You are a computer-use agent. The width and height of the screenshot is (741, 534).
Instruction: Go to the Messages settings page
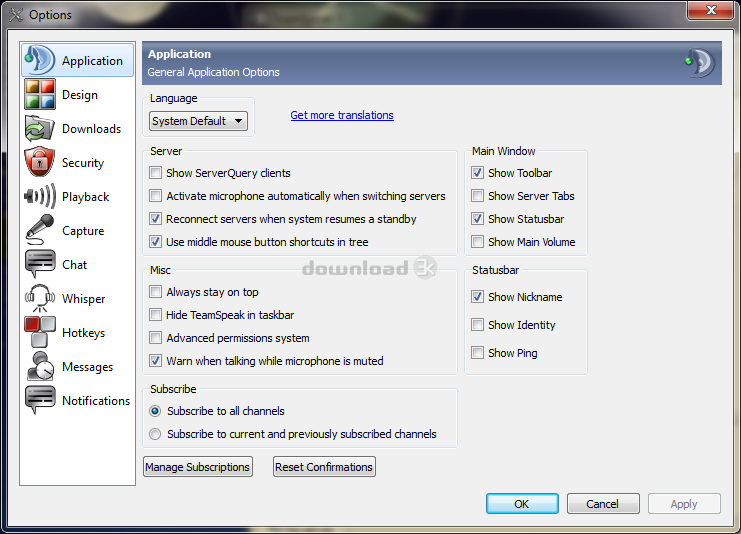click(87, 367)
